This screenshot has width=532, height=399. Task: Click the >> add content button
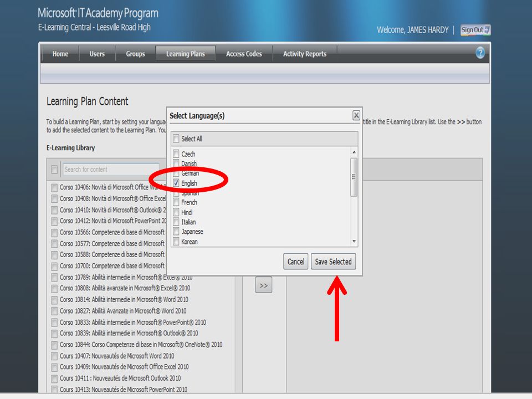click(x=264, y=286)
